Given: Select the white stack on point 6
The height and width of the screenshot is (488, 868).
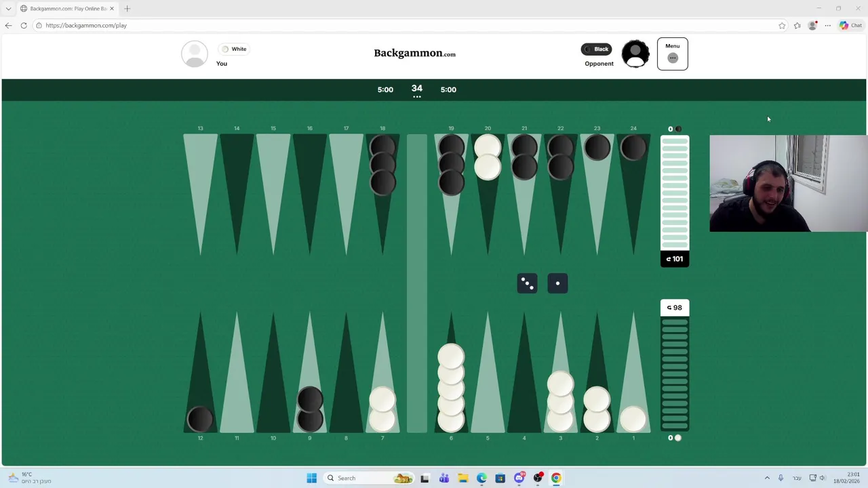Looking at the screenshot, I should [x=451, y=388].
